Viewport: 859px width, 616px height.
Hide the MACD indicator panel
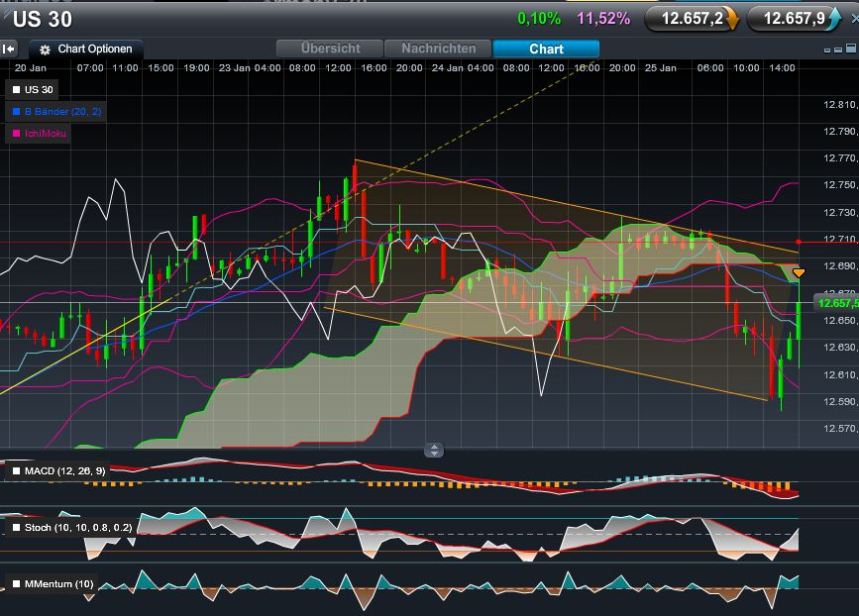coord(16,471)
